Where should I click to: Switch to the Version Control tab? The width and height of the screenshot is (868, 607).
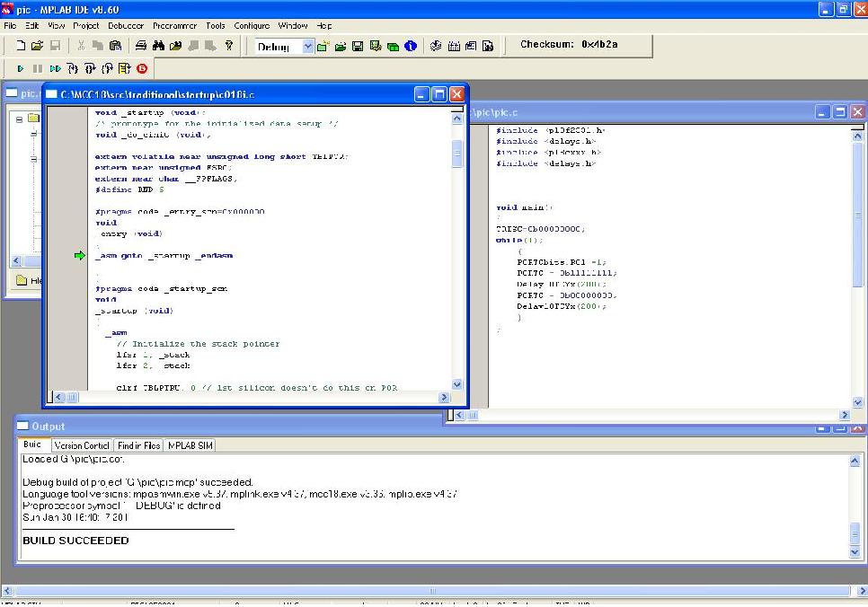[x=82, y=445]
